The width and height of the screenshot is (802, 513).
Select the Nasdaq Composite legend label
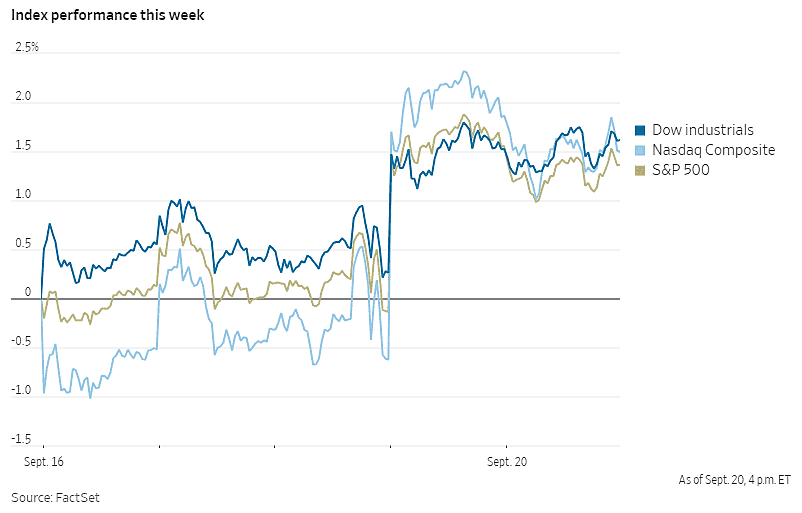pyautogui.click(x=713, y=150)
